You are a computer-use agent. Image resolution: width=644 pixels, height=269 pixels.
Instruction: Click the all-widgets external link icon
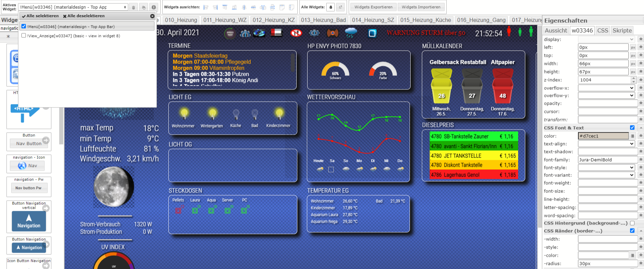point(340,7)
